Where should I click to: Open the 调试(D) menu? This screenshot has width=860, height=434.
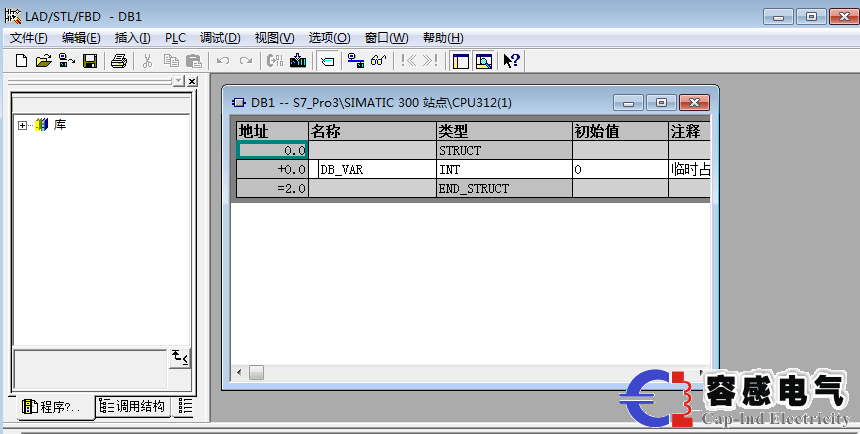(220, 38)
